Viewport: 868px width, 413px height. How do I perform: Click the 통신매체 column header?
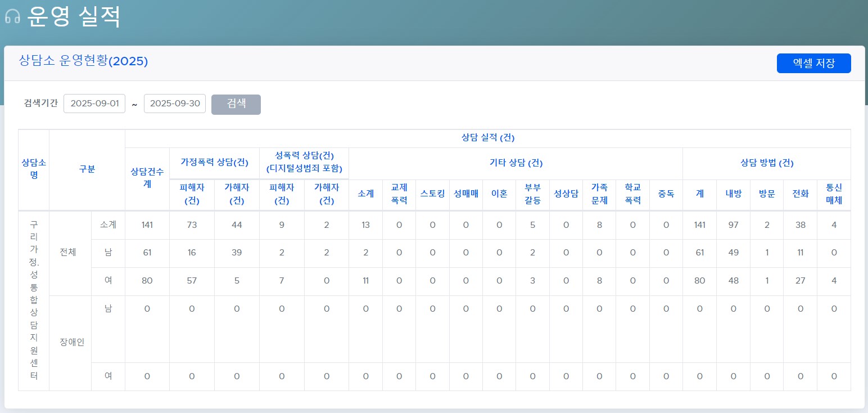(x=834, y=194)
